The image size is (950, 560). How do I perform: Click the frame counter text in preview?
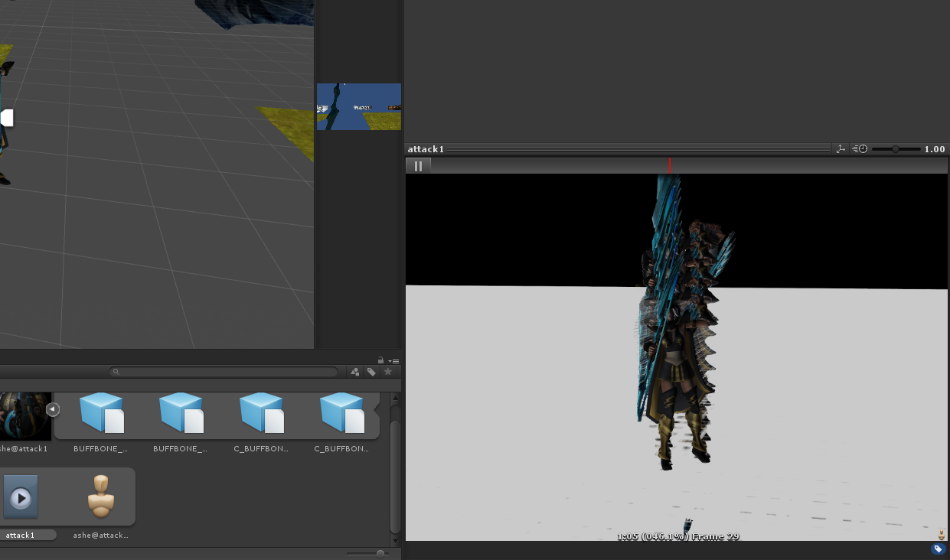tap(678, 536)
